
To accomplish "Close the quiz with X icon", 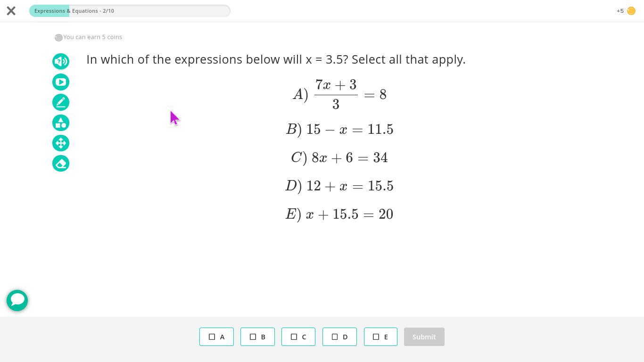I will click(x=11, y=11).
